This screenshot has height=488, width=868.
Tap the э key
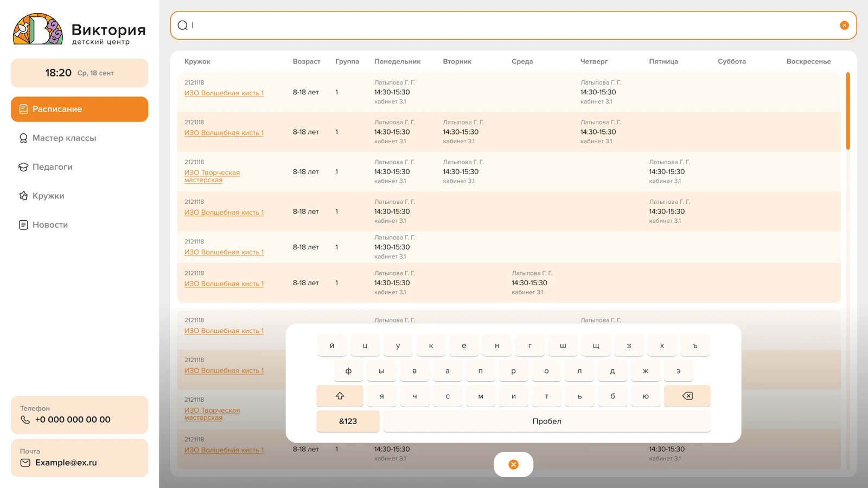coord(678,371)
